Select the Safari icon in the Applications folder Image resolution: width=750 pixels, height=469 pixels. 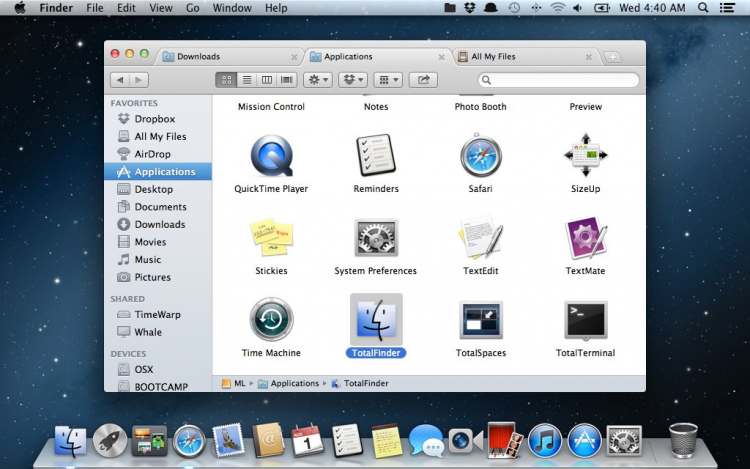pyautogui.click(x=481, y=156)
